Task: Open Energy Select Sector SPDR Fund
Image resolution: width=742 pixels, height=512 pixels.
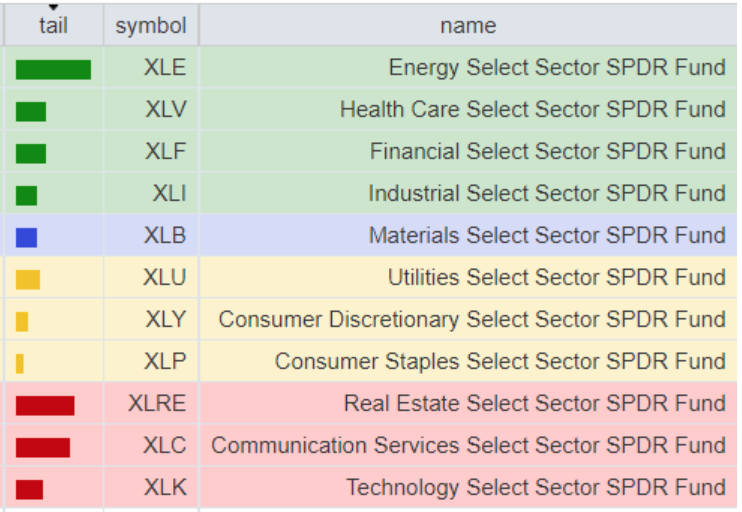Action: coord(557,68)
